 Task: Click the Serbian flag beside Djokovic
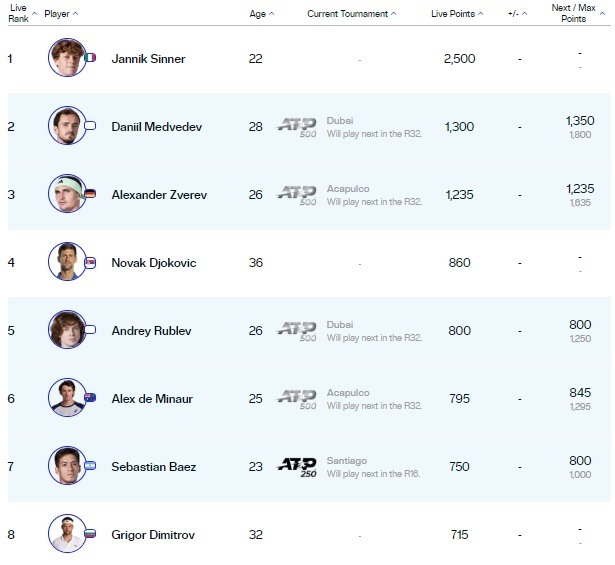[91, 262]
